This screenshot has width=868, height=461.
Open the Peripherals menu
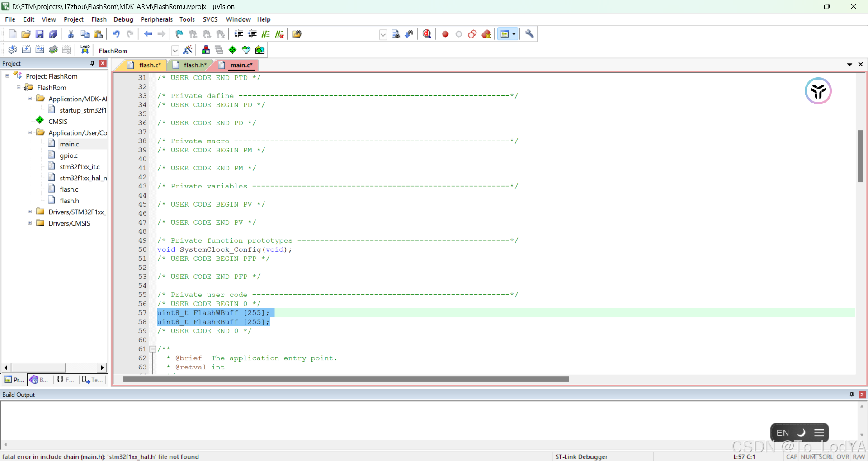coord(156,19)
